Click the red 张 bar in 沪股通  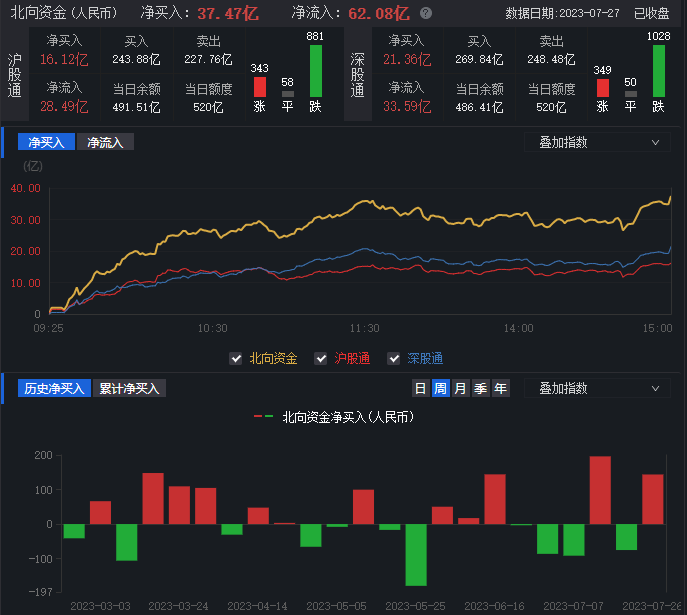[x=260, y=87]
